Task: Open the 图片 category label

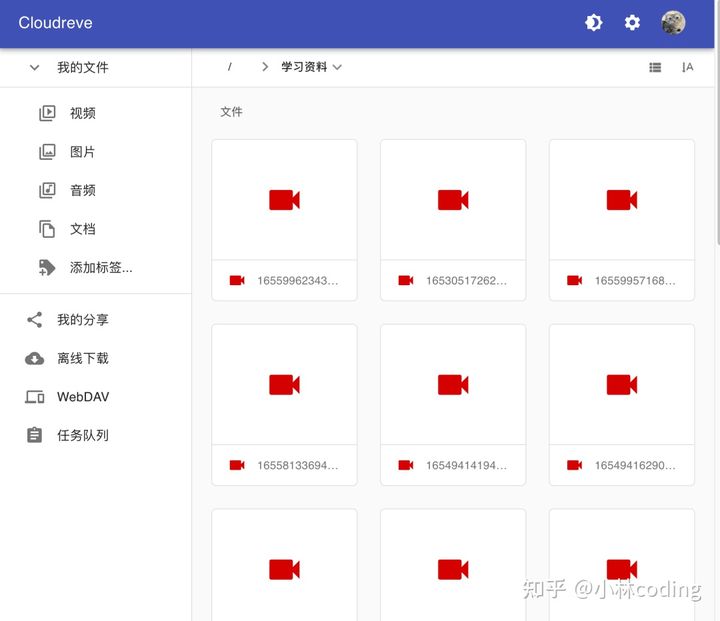Action: pos(82,152)
